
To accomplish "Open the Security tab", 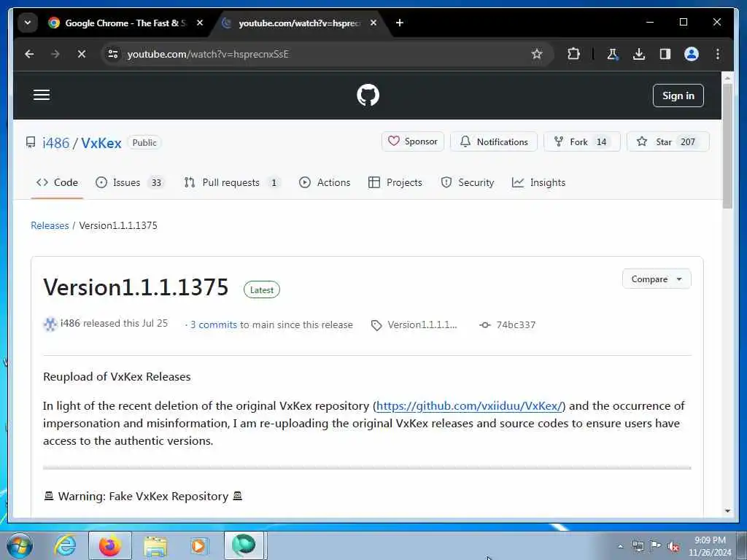I will [x=468, y=182].
